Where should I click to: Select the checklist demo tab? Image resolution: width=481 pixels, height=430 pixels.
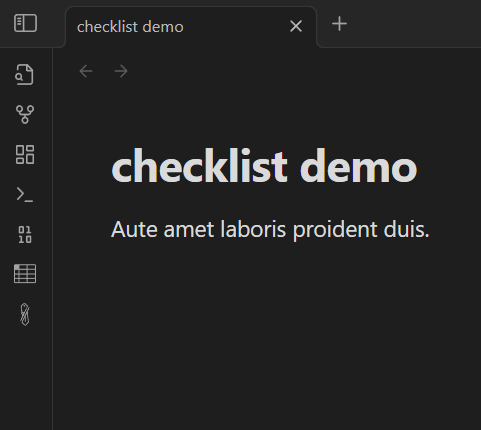191,27
